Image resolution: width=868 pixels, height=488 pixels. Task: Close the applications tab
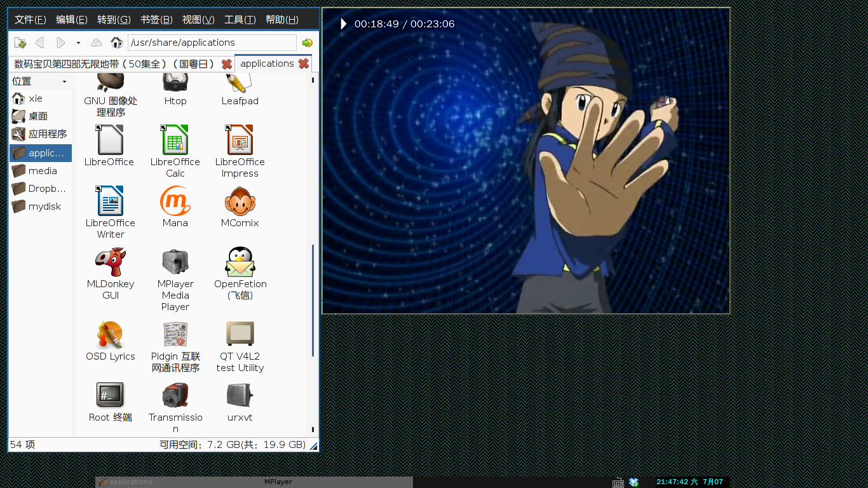tap(304, 64)
